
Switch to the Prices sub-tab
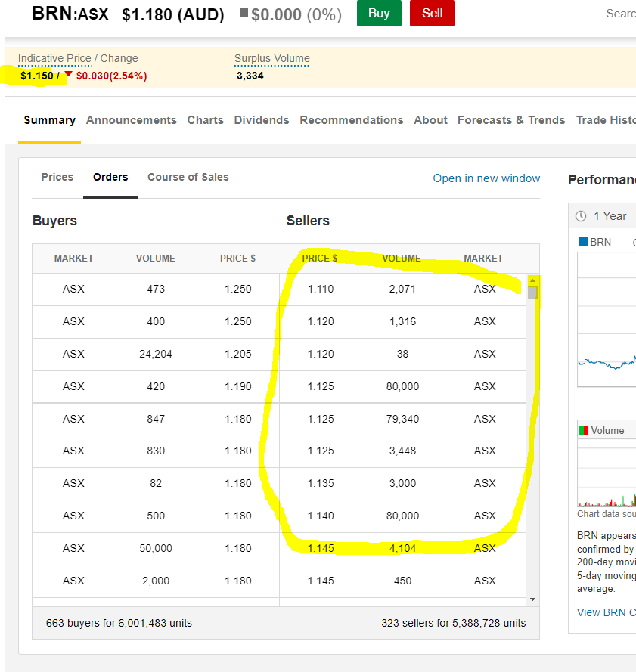click(57, 177)
